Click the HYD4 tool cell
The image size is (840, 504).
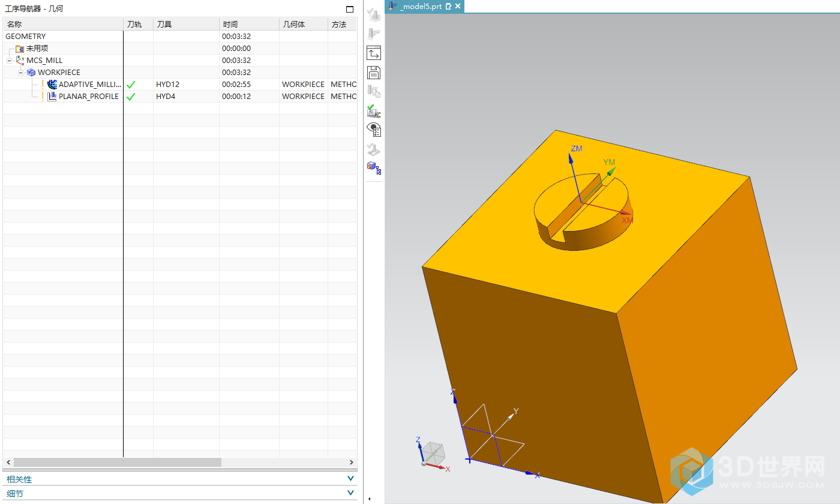(186, 97)
